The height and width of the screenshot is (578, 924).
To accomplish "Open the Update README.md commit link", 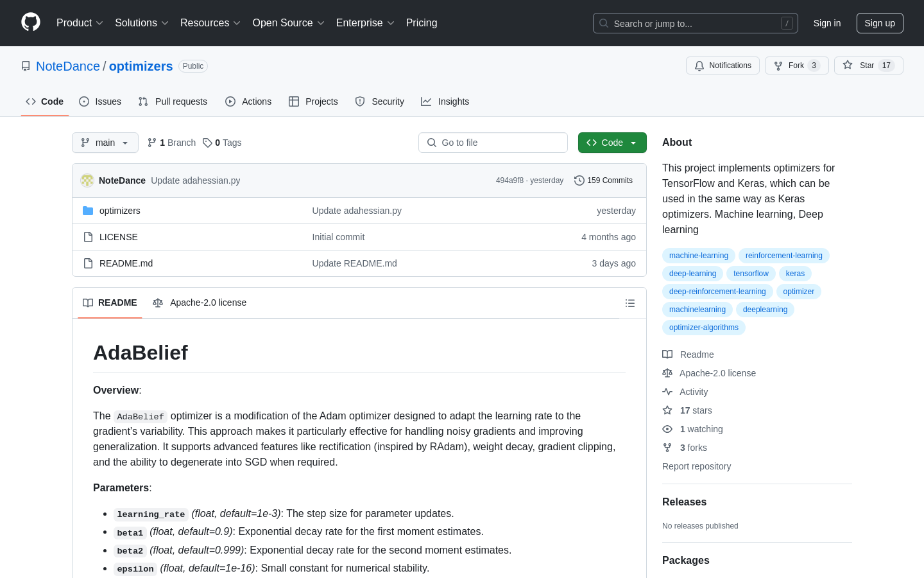I will [355, 263].
